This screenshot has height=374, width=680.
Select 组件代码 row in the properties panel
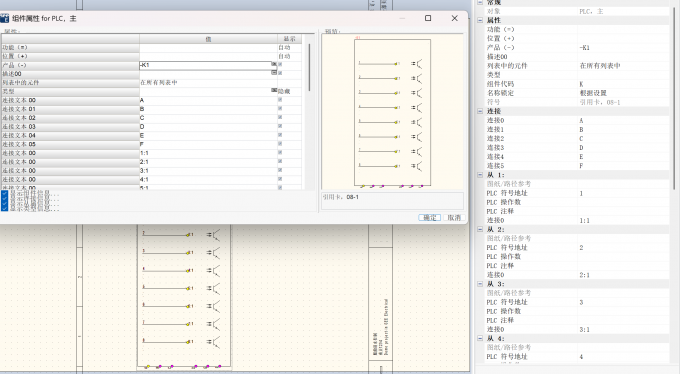click(x=577, y=84)
